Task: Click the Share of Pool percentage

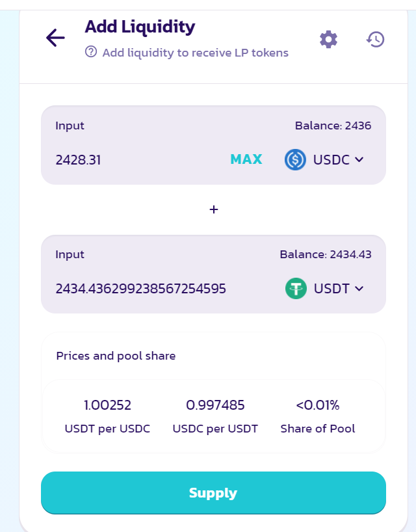Action: click(x=318, y=405)
